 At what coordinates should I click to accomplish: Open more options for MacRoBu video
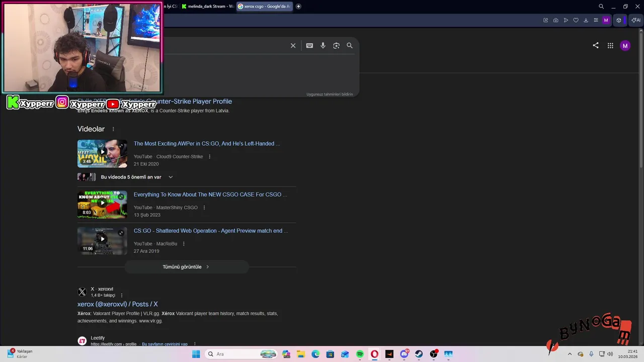[184, 244]
